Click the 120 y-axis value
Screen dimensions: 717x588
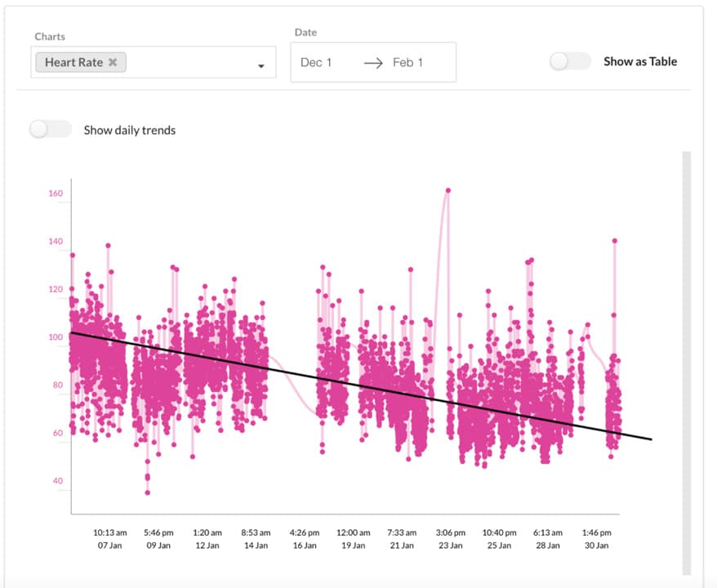[56, 289]
